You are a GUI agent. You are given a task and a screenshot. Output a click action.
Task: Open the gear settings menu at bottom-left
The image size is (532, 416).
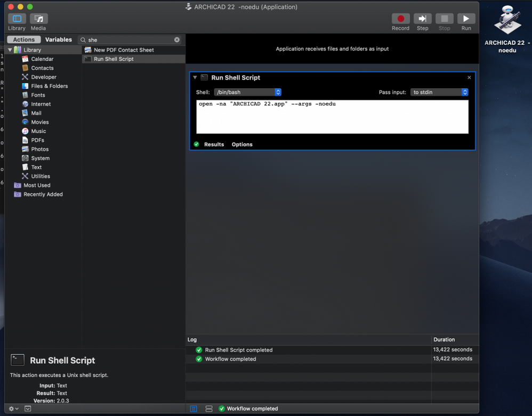13,409
